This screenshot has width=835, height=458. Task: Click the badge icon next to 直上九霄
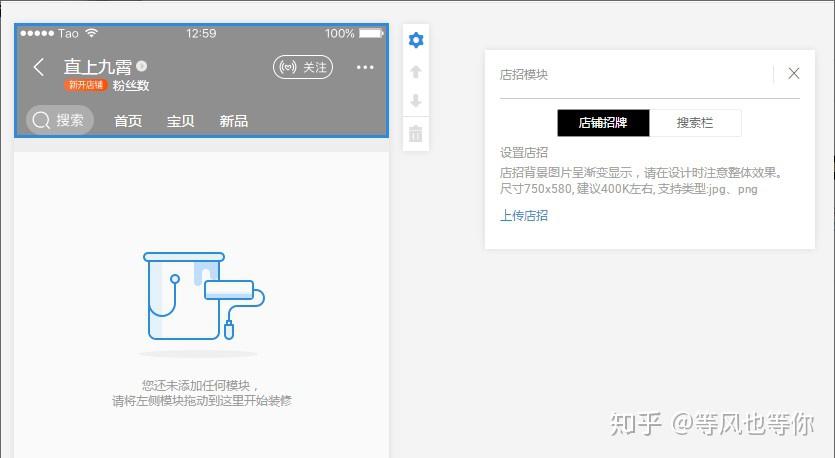[x=141, y=66]
